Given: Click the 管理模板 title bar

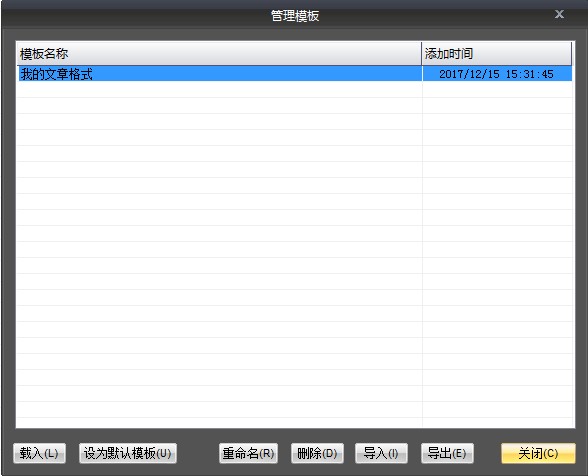Looking at the screenshot, I should (295, 16).
